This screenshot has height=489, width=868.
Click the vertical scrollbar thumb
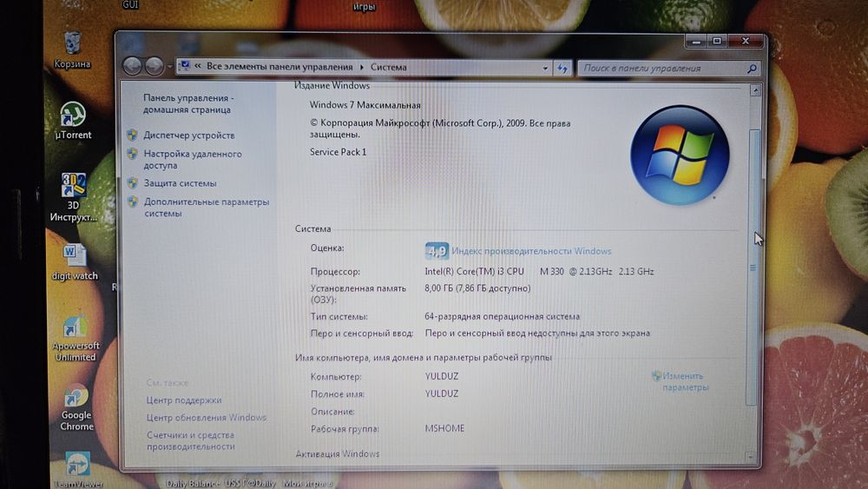[753, 268]
